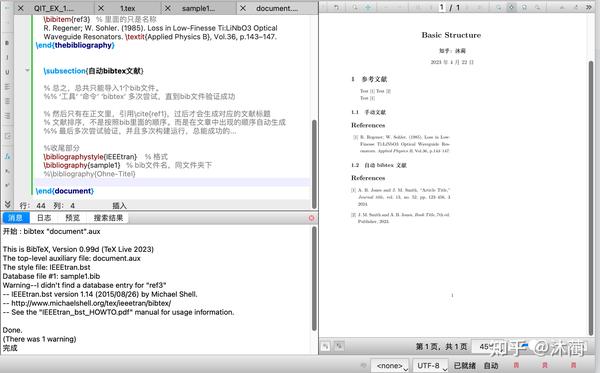This screenshot has width=600, height=373.
Task: Click the michaelshell.org URL in messages
Action: pos(91,303)
